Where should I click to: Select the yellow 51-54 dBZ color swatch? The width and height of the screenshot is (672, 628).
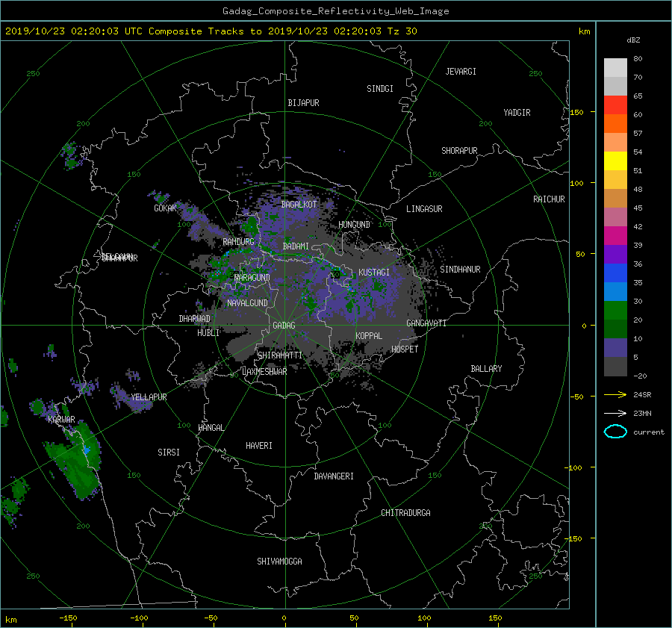pos(615,161)
